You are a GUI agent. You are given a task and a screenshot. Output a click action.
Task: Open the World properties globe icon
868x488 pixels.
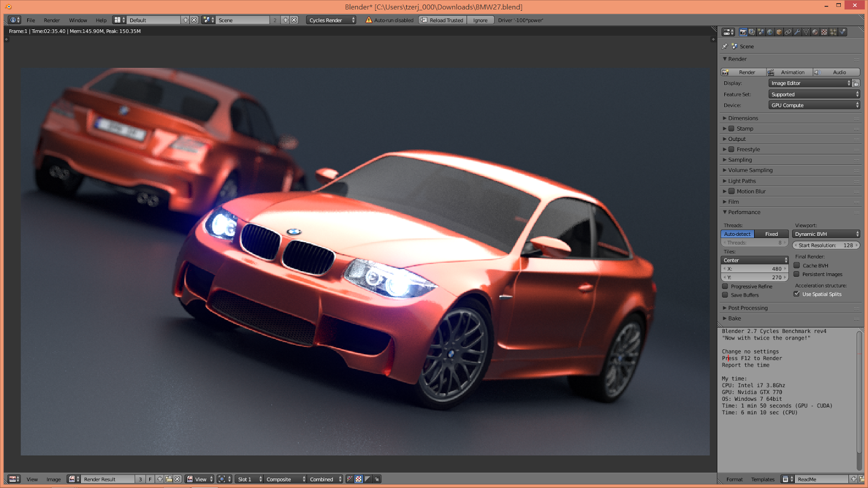770,32
